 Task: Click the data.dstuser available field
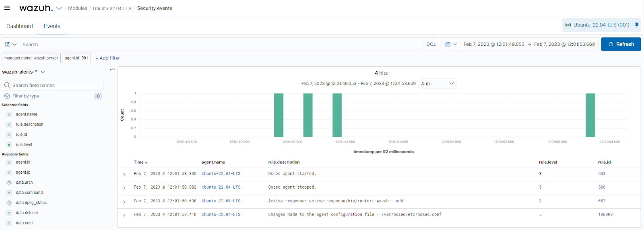[x=27, y=213]
